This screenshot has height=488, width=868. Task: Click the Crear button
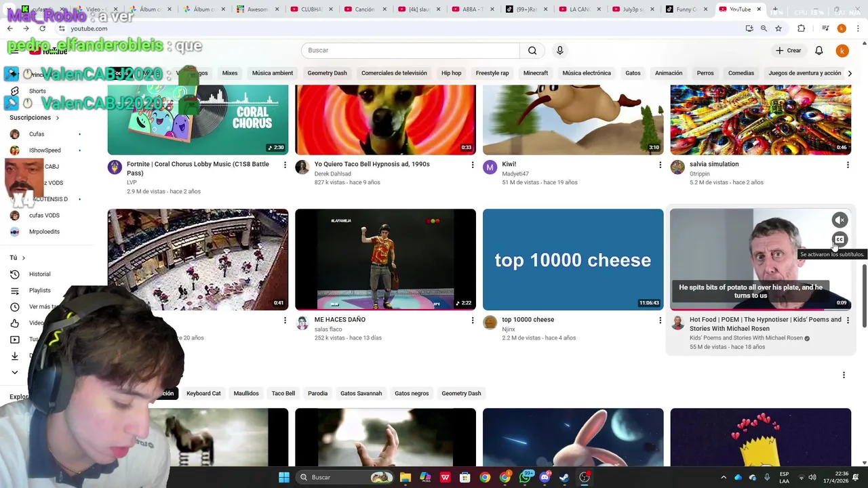tap(789, 50)
